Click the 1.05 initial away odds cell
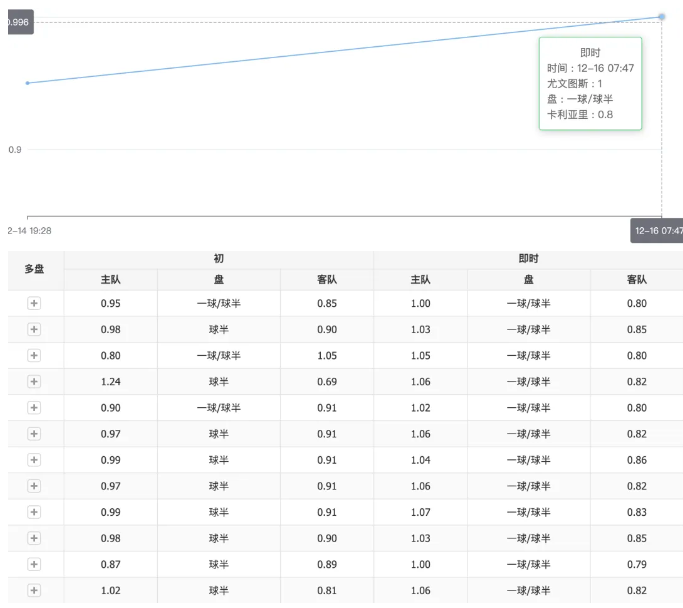Image resolution: width=683 pixels, height=608 pixels. tap(326, 355)
